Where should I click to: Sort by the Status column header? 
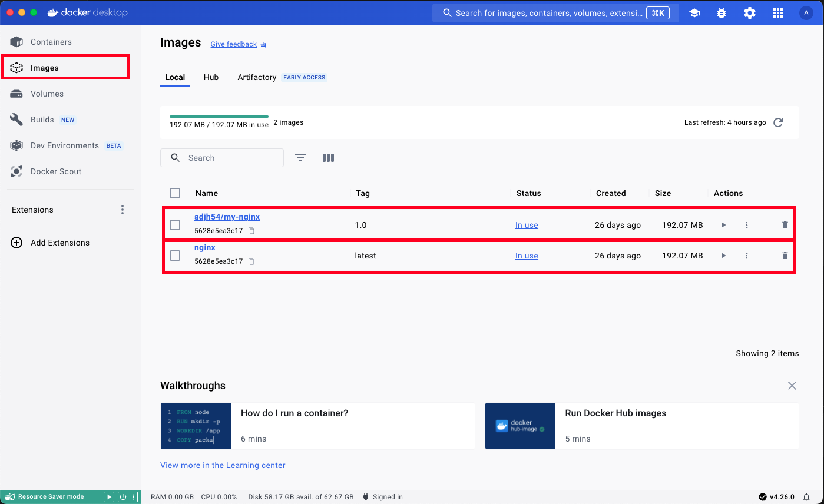[x=528, y=193]
